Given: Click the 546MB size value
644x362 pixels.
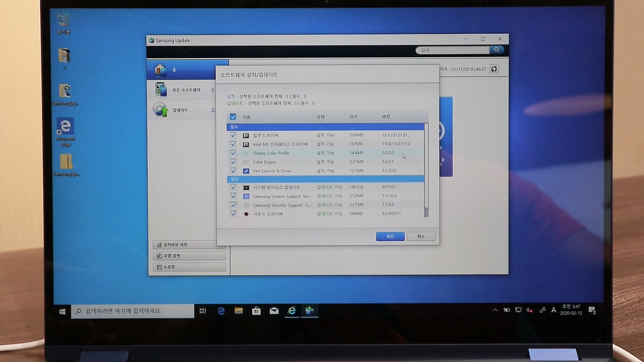Looking at the screenshot, I should (x=356, y=214).
